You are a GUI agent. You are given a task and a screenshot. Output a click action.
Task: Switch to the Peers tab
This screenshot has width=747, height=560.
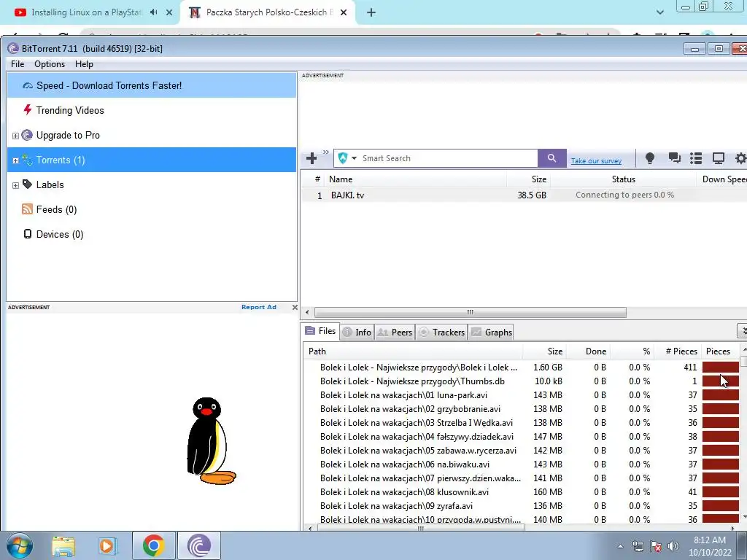click(395, 332)
